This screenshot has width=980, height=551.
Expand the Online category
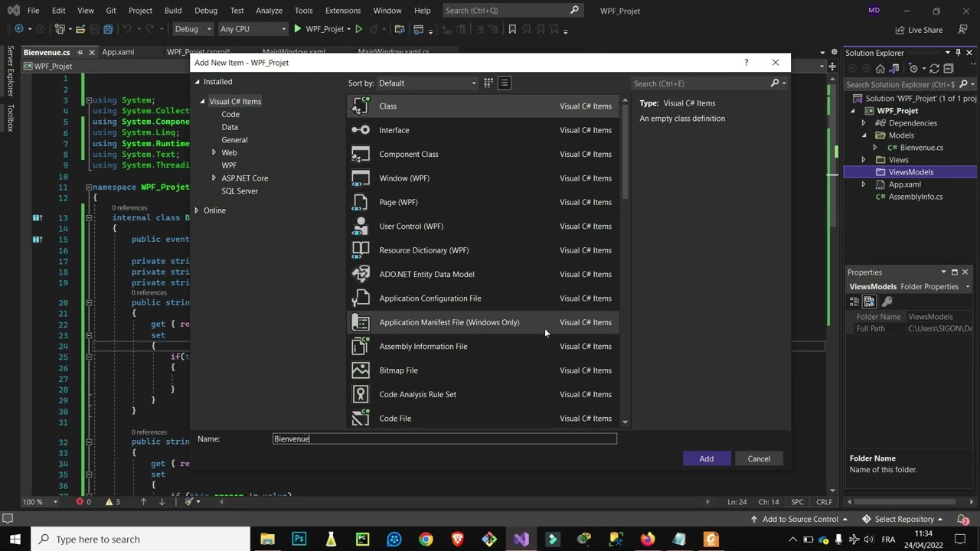click(197, 210)
